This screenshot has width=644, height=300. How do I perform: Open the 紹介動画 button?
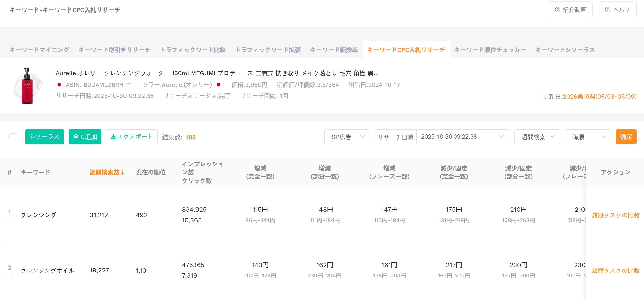click(x=570, y=10)
